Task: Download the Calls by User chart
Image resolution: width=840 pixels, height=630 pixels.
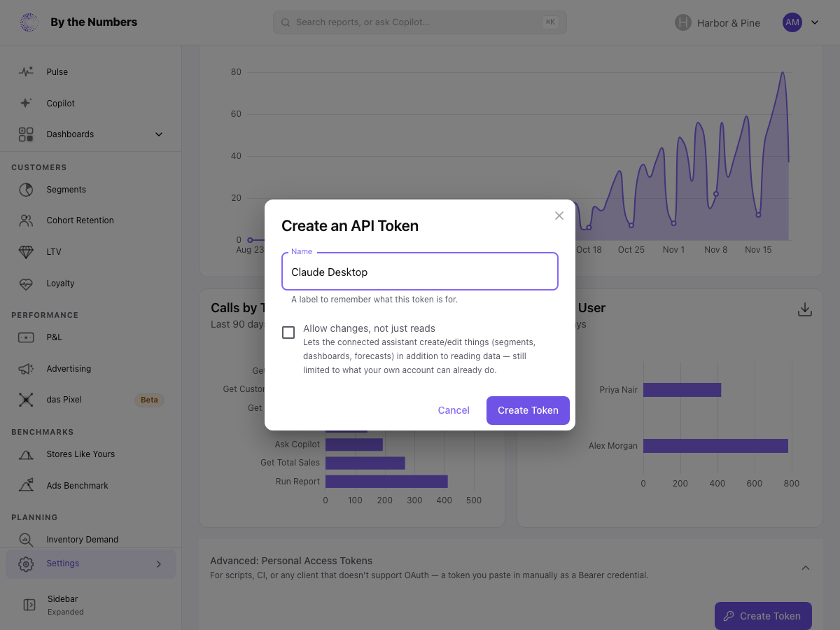Action: 805,309
